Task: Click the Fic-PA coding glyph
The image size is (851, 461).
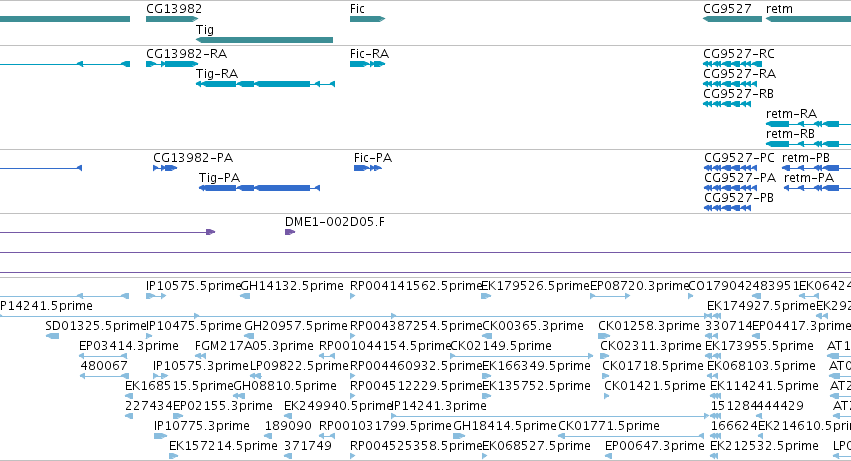Action: 368,168
